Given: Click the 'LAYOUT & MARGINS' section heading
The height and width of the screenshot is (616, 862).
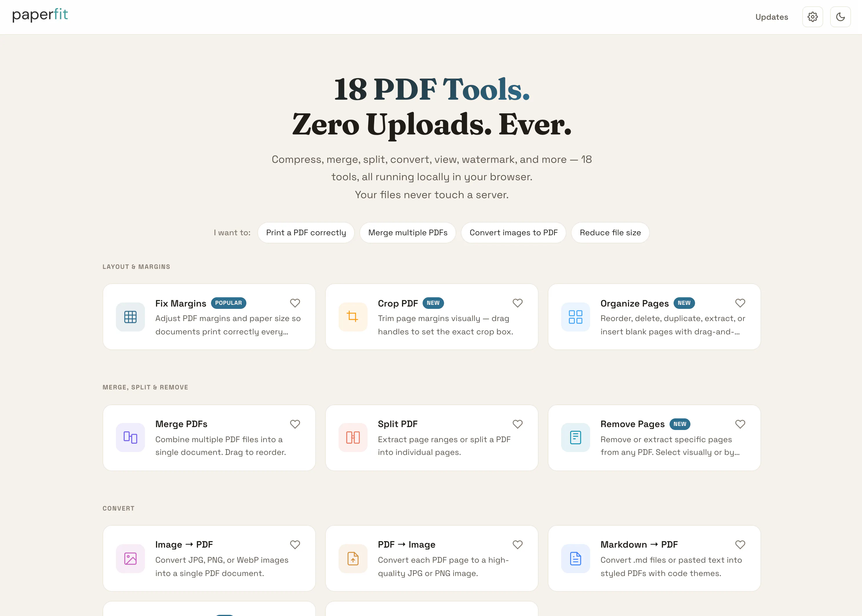Looking at the screenshot, I should click(136, 267).
